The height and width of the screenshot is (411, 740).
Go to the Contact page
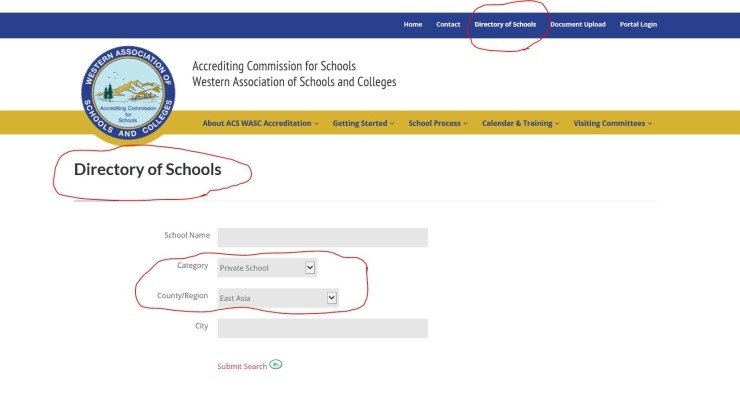[x=448, y=25]
